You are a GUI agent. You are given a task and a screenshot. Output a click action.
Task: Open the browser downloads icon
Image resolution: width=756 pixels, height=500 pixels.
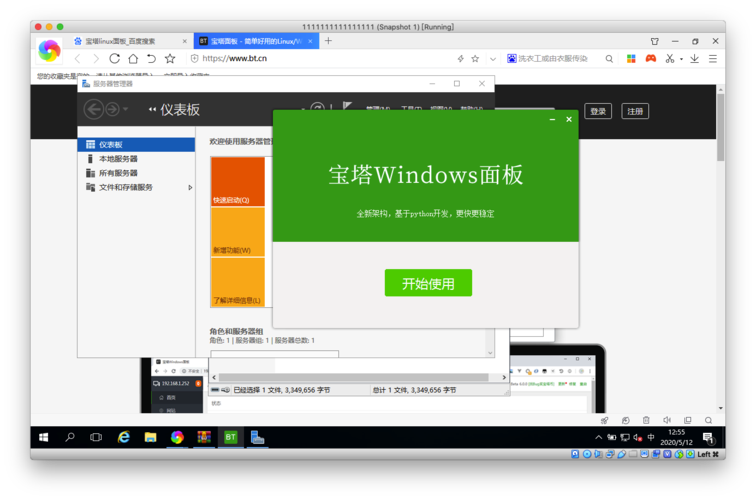(694, 59)
